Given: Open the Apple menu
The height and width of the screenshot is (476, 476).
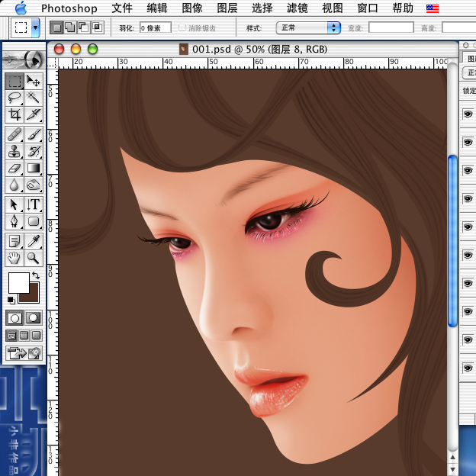Looking at the screenshot, I should 21,8.
